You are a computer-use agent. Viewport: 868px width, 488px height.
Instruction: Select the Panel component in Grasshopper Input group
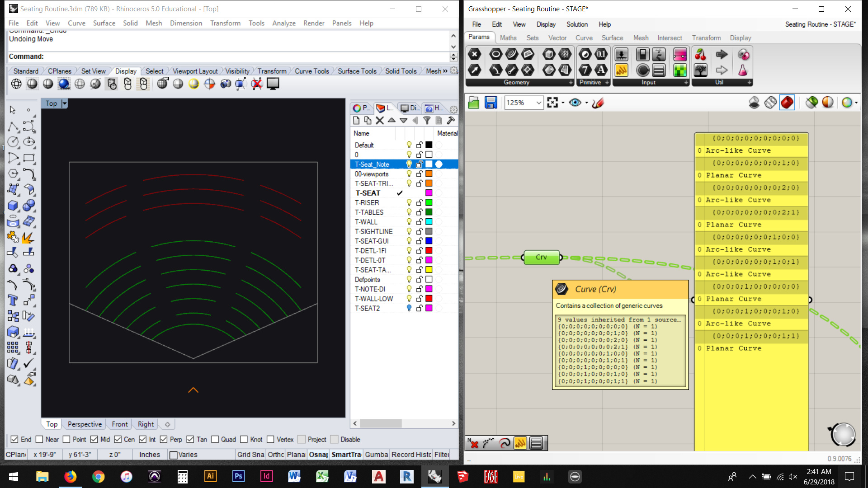[658, 70]
